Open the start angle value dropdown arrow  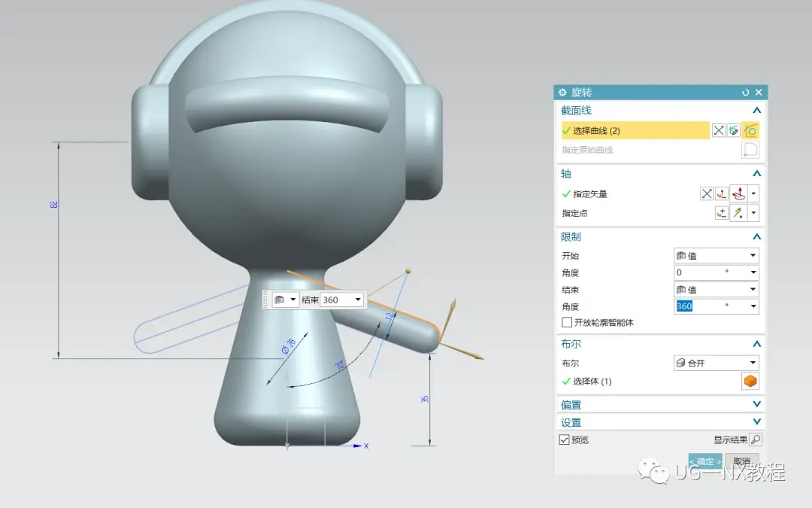point(753,272)
